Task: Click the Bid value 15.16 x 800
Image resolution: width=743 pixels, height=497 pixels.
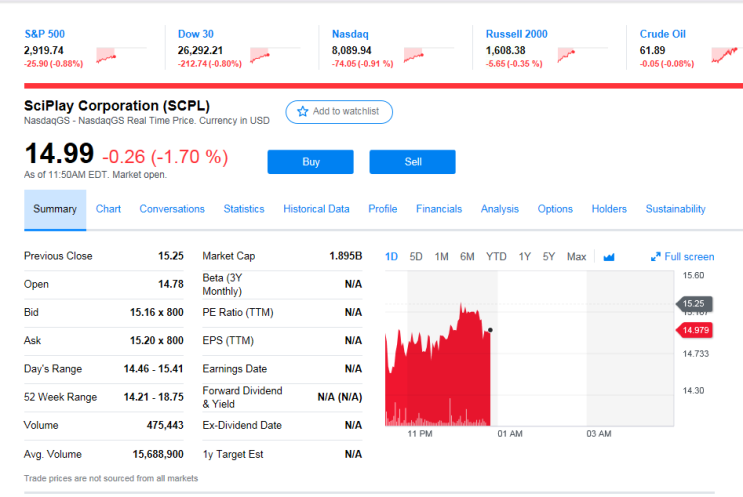Action: [157, 313]
